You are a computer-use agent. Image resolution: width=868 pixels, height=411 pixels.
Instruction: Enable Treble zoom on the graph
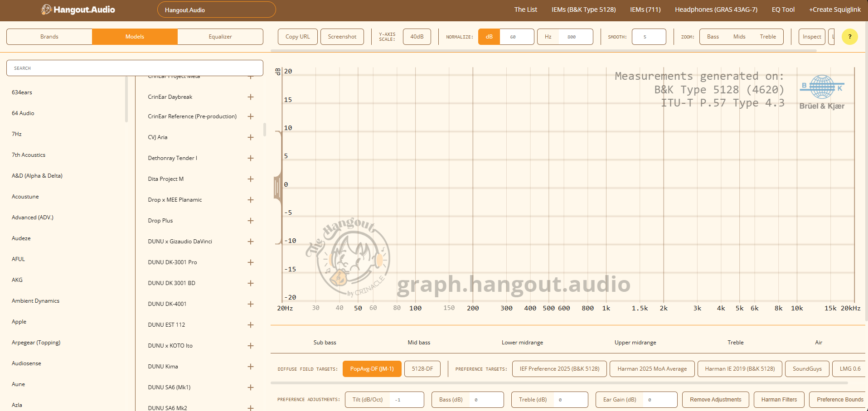tap(767, 37)
